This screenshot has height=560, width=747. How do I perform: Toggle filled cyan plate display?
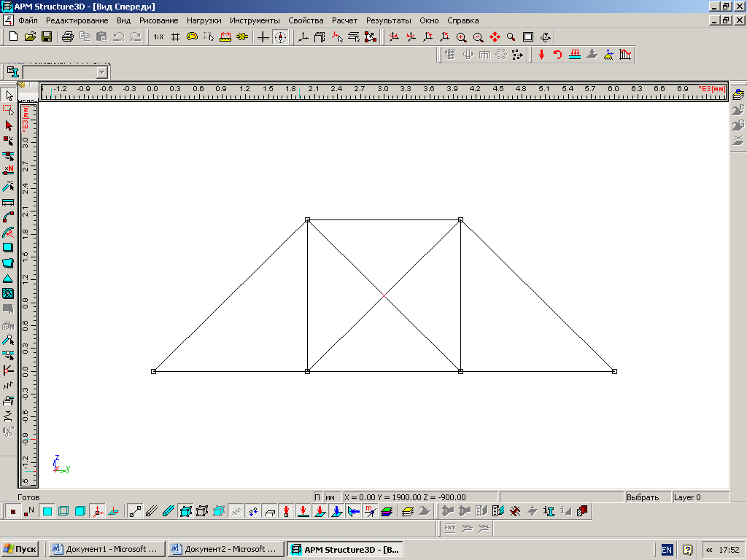[47, 511]
